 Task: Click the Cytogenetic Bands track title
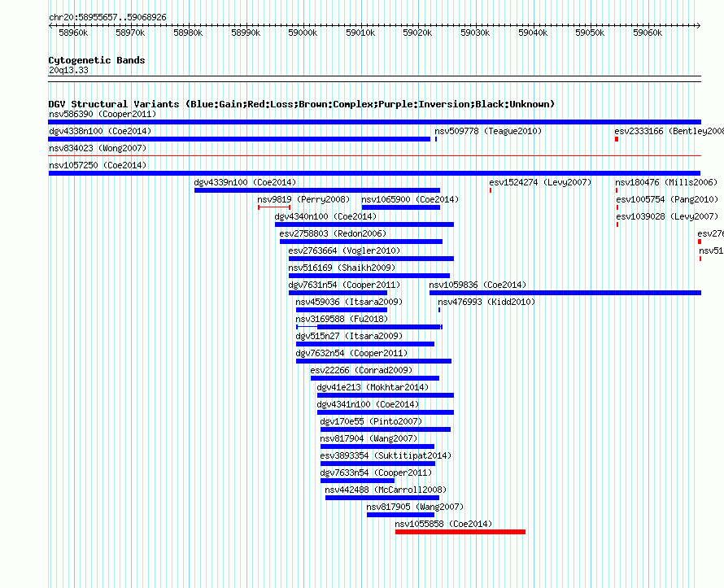[x=97, y=60]
